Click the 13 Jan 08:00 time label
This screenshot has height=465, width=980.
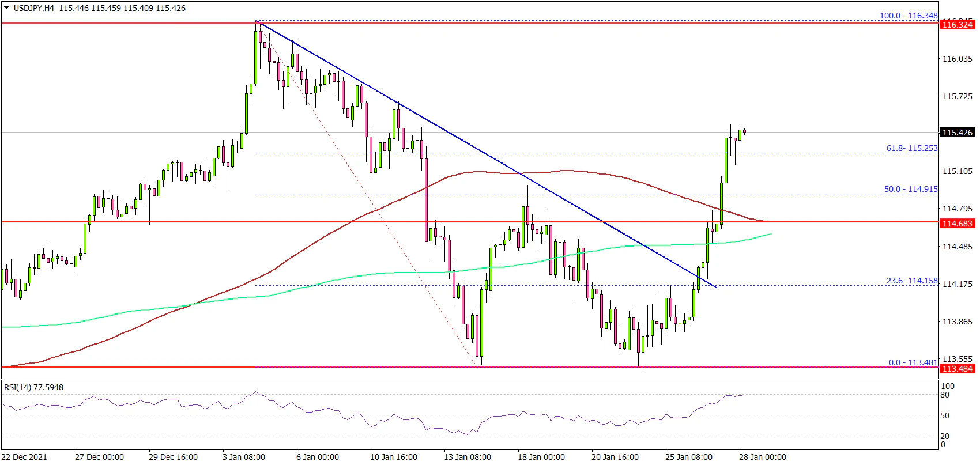468,457
